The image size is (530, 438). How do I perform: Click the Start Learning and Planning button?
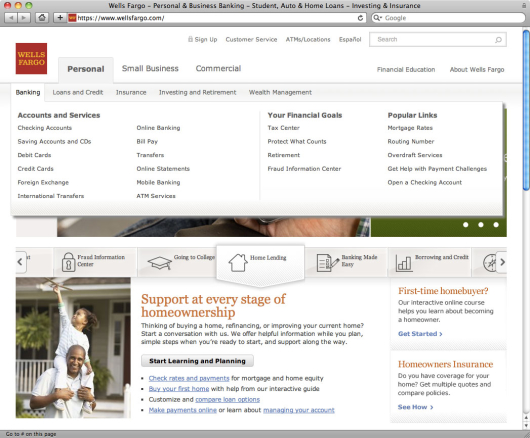[197, 361]
